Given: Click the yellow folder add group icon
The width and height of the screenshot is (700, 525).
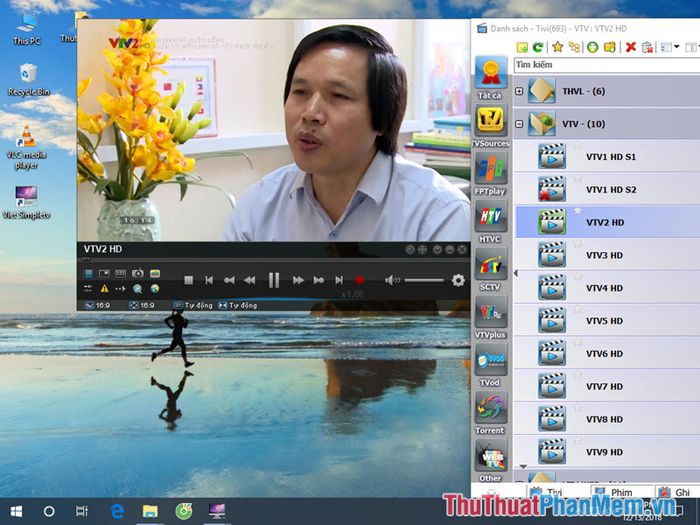Looking at the screenshot, I should tap(610, 47).
